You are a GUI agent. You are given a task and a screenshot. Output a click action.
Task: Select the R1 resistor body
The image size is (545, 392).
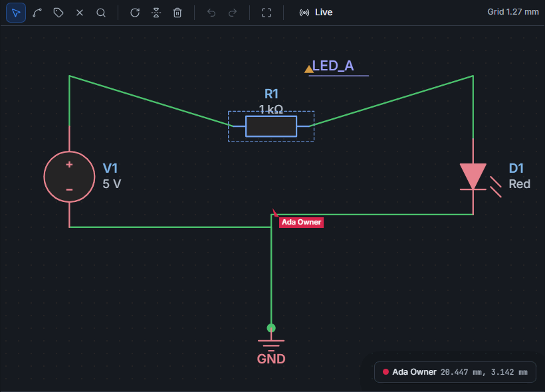pyautogui.click(x=271, y=126)
